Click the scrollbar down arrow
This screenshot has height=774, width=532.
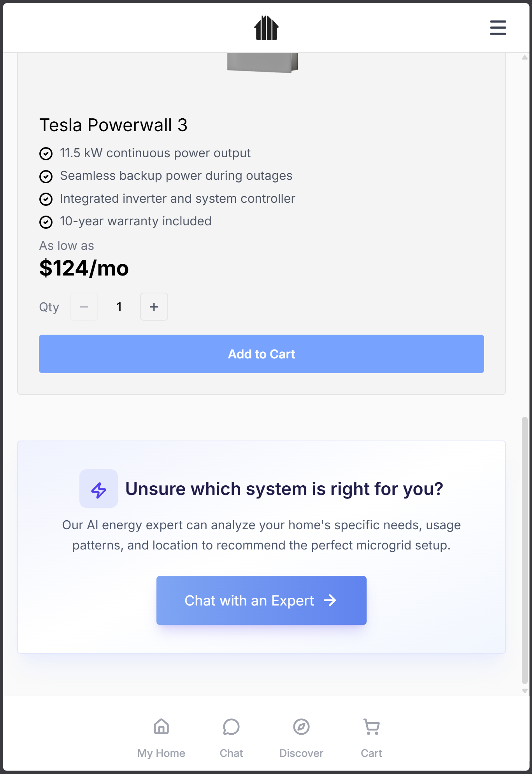click(525, 691)
